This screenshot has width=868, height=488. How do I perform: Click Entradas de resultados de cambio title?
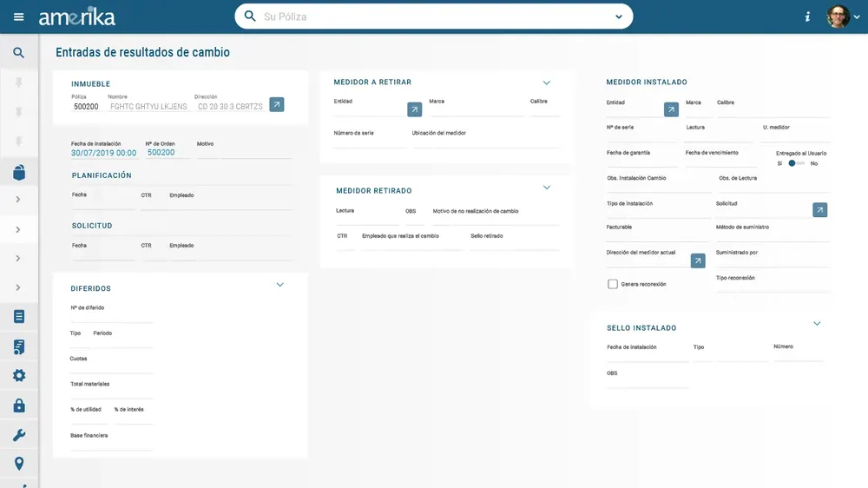[143, 52]
